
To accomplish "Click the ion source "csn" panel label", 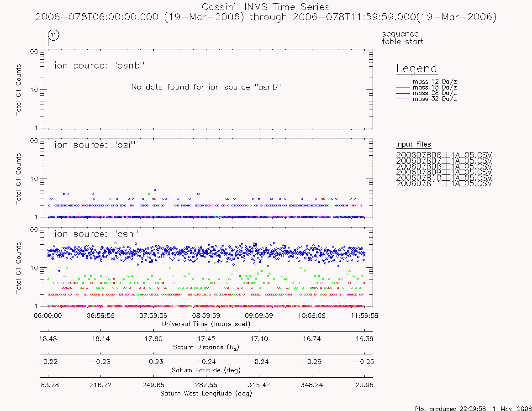I will pos(96,234).
